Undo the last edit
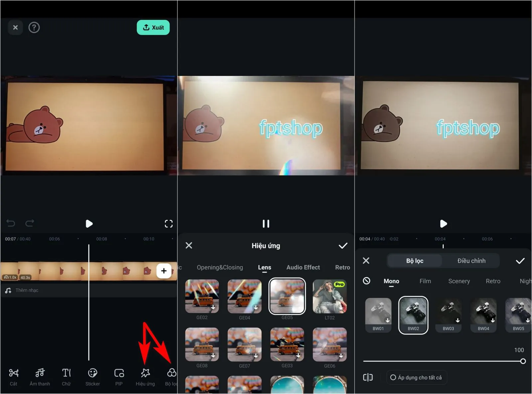 pyautogui.click(x=11, y=223)
